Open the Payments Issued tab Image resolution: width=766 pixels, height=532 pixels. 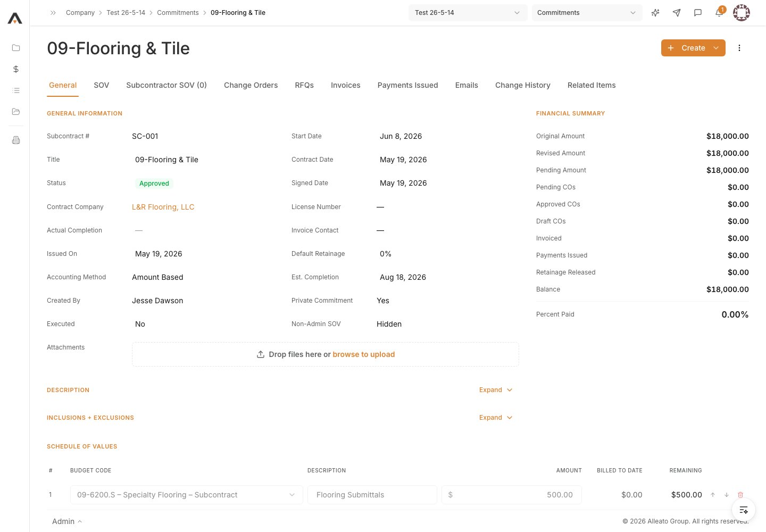pyautogui.click(x=408, y=85)
